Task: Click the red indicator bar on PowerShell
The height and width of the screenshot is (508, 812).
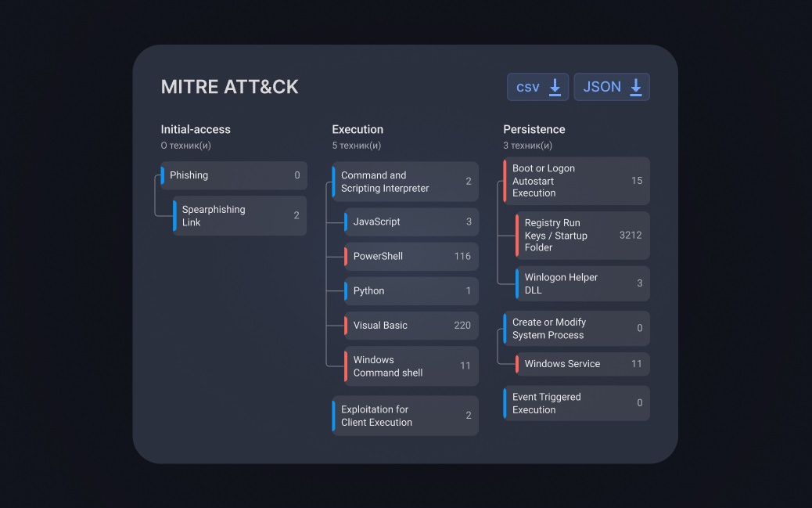Action: 347,256
